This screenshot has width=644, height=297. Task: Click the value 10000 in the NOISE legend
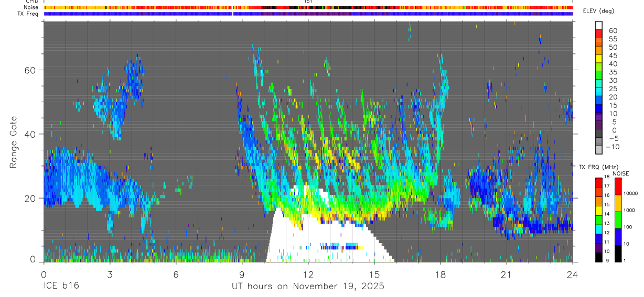(x=631, y=193)
